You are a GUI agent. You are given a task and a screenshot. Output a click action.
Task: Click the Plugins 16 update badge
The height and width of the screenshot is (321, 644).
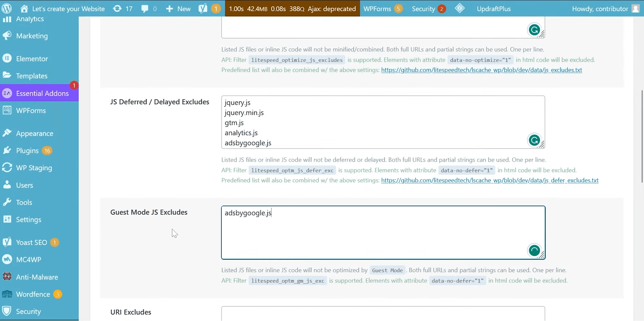click(x=47, y=151)
